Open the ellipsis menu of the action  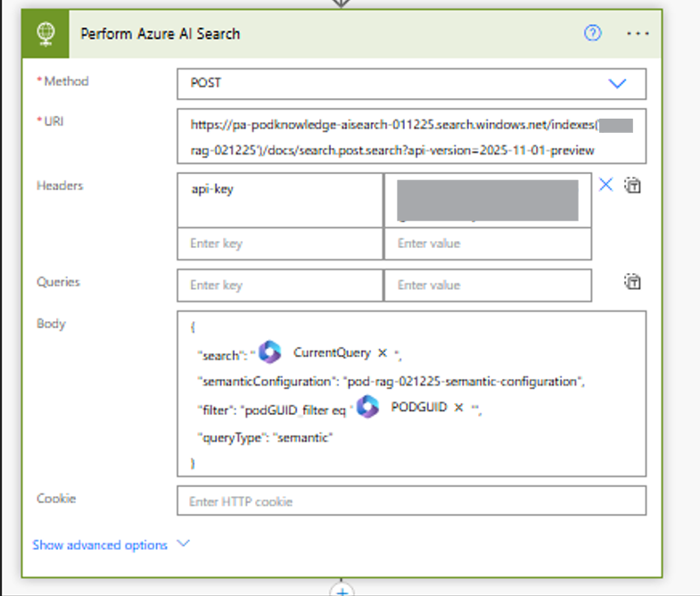(638, 34)
